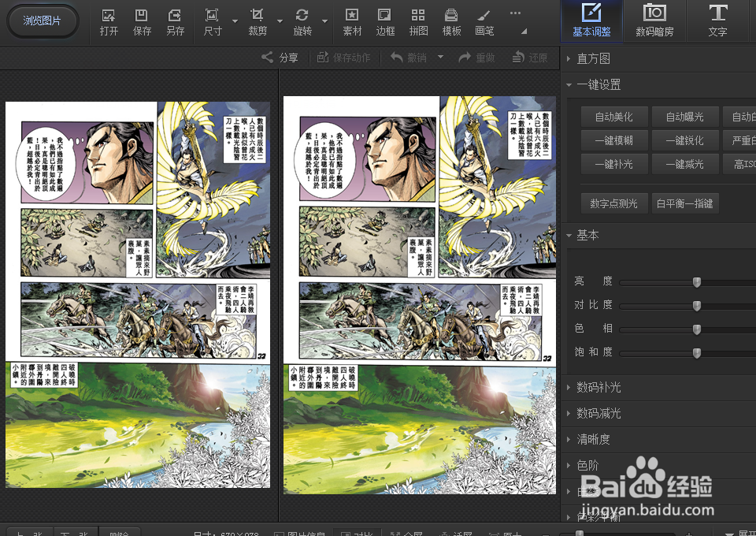756x536 pixels.
Task: Apply 一键减光 reduce light
Action: [x=684, y=164]
